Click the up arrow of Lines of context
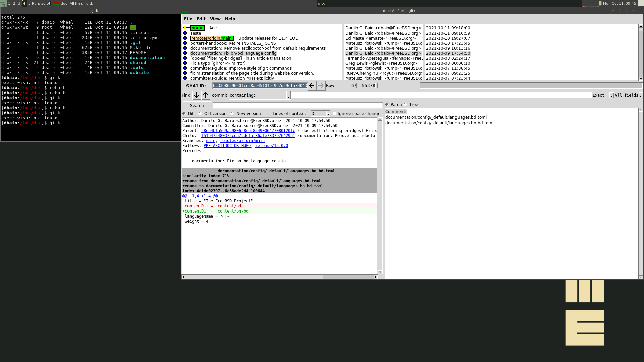Image resolution: width=644 pixels, height=362 pixels. pos(328,112)
